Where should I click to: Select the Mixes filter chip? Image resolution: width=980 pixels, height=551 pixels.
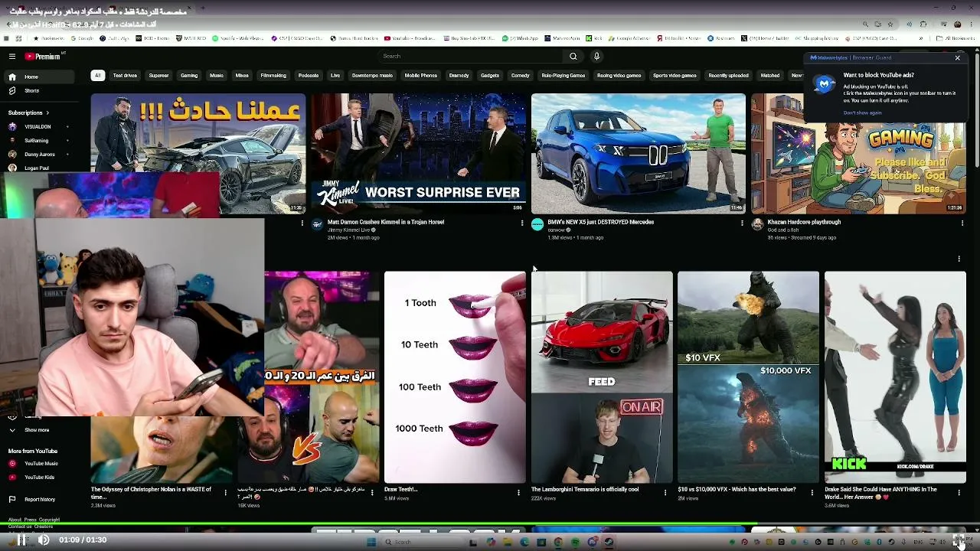(x=242, y=75)
